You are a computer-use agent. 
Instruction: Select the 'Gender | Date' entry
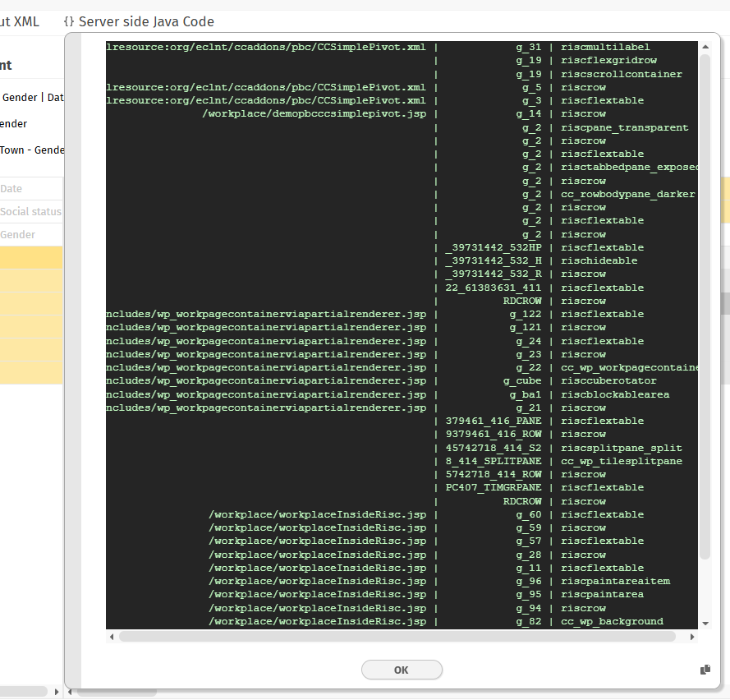point(33,97)
